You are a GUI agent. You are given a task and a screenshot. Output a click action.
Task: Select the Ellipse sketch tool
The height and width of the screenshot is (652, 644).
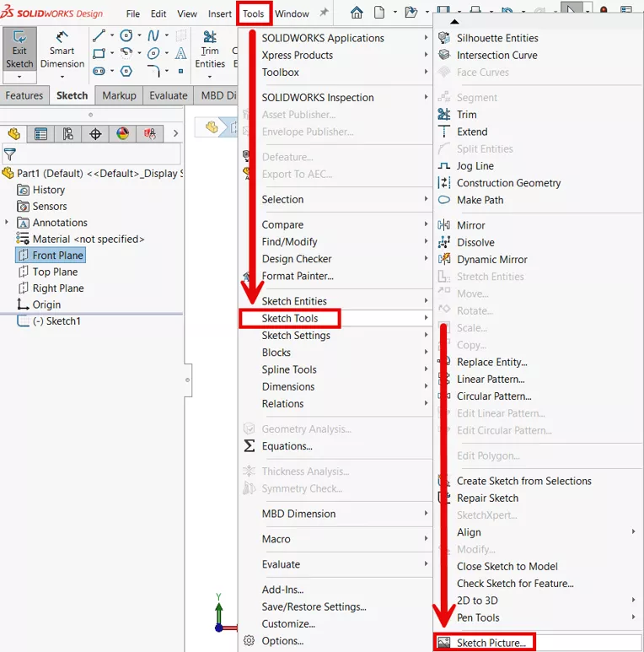[x=153, y=53]
